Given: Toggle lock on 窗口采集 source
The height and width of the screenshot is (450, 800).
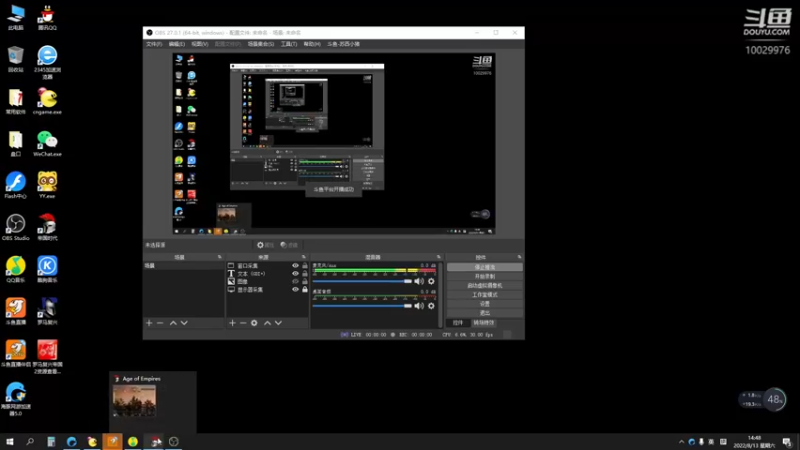Looking at the screenshot, I should tap(305, 265).
